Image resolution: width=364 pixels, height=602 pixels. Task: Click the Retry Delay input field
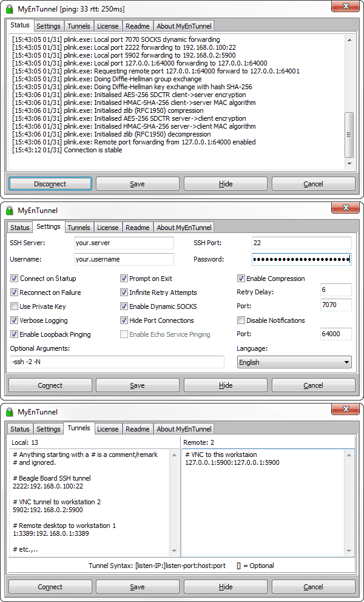click(335, 289)
